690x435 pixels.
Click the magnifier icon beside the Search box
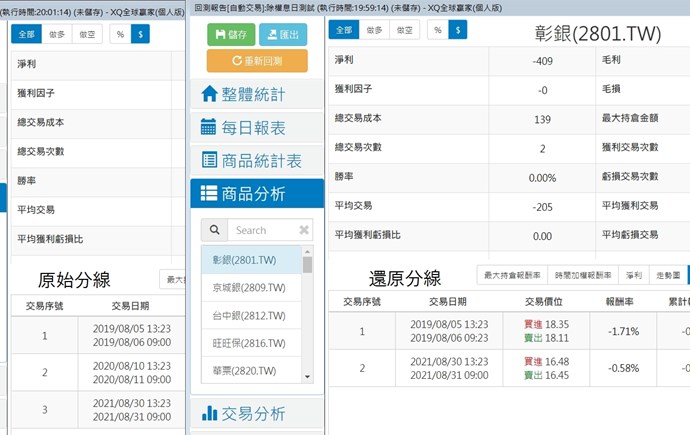(x=214, y=230)
